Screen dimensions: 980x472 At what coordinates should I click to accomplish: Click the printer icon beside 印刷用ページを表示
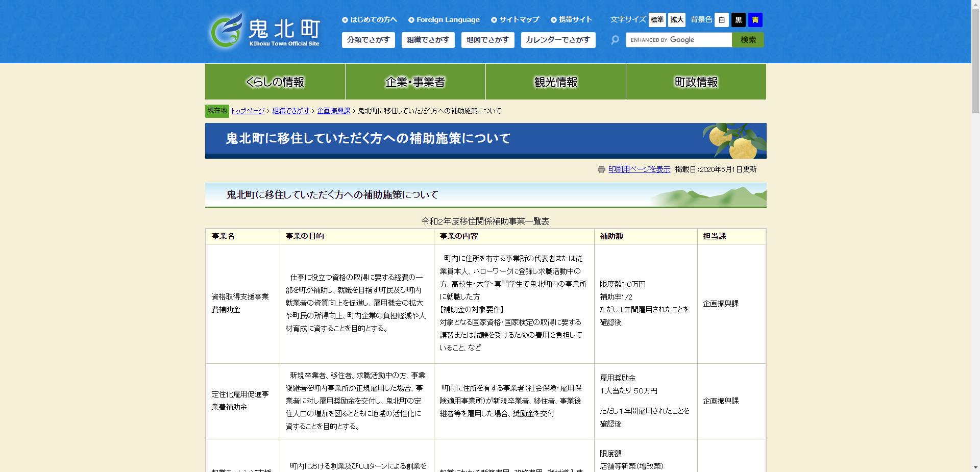click(x=601, y=169)
